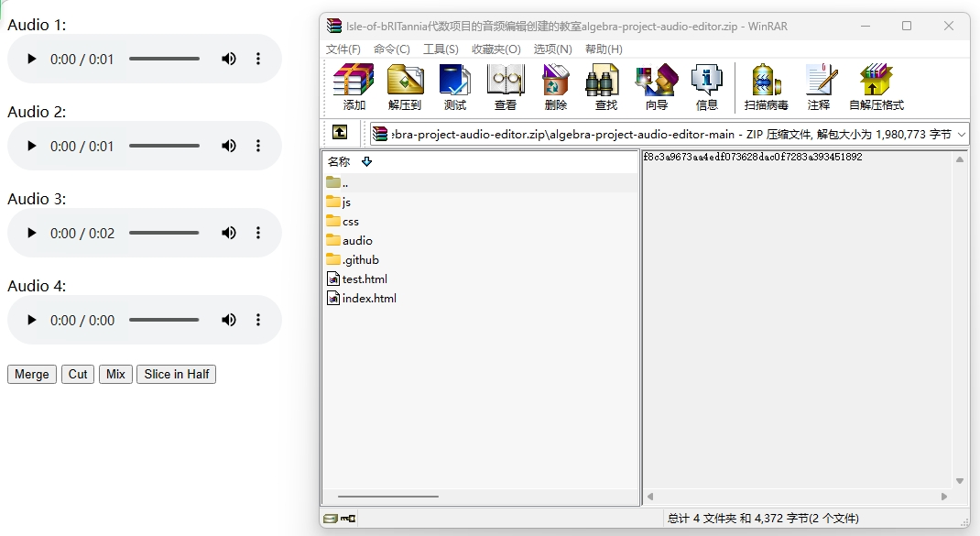This screenshot has height=536, width=980.
Task: Open the Find (查找) binoculars icon
Action: 605,87
